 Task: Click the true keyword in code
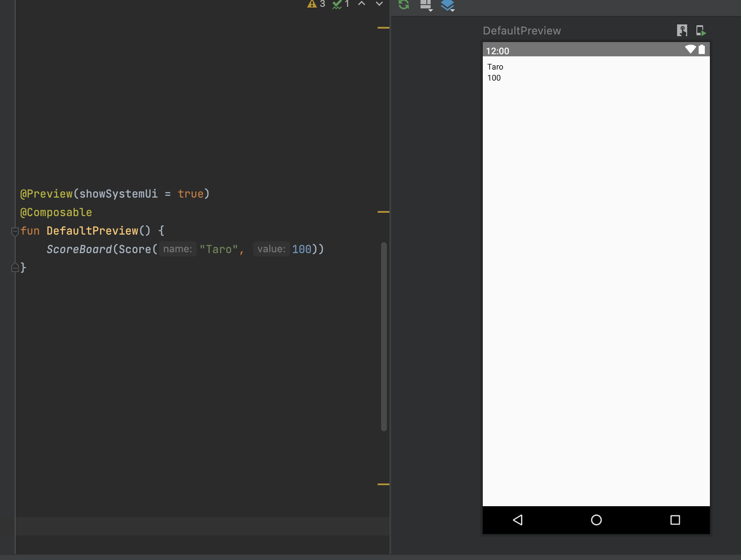191,194
